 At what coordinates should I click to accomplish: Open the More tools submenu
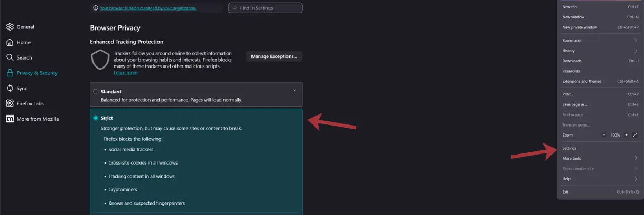point(636,158)
